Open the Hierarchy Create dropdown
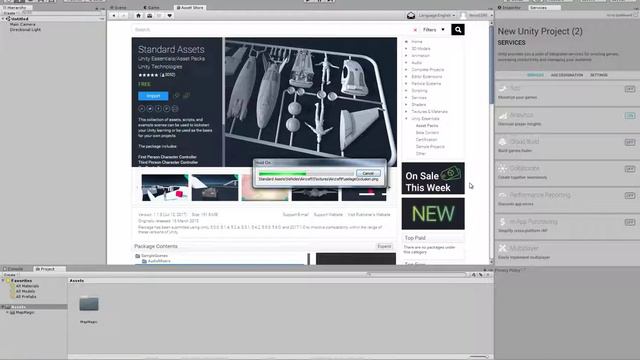640x360 pixels. [x=10, y=13]
